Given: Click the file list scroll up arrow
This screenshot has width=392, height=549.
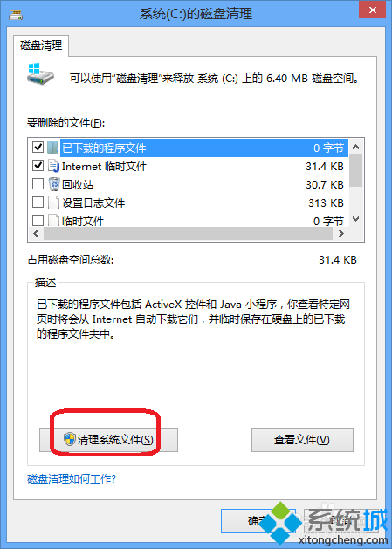Looking at the screenshot, I should tap(356, 147).
